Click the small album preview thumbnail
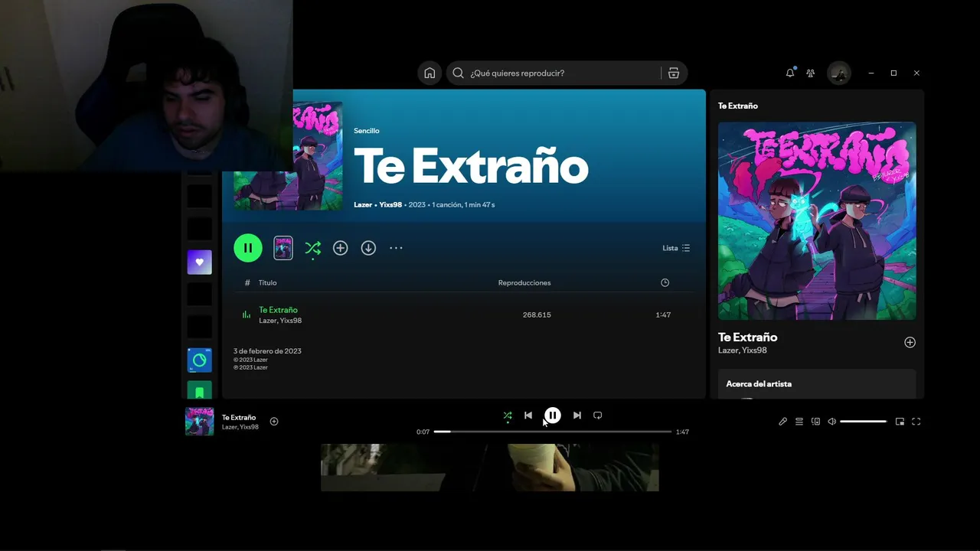 (283, 248)
